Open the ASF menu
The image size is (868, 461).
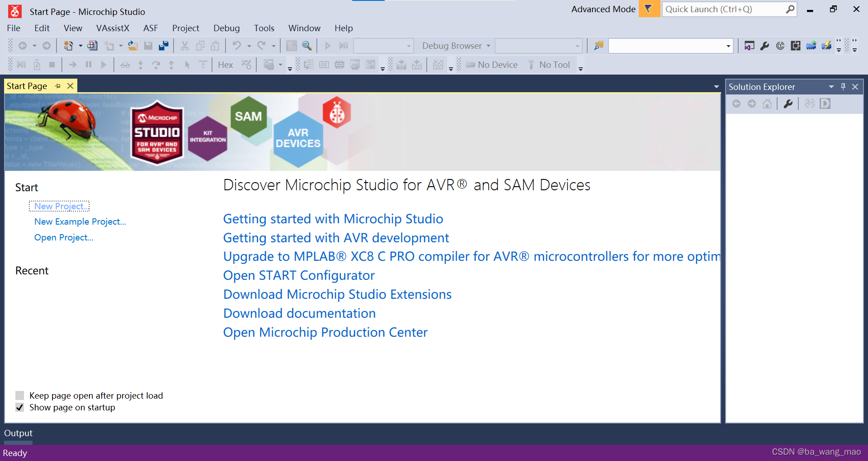151,28
